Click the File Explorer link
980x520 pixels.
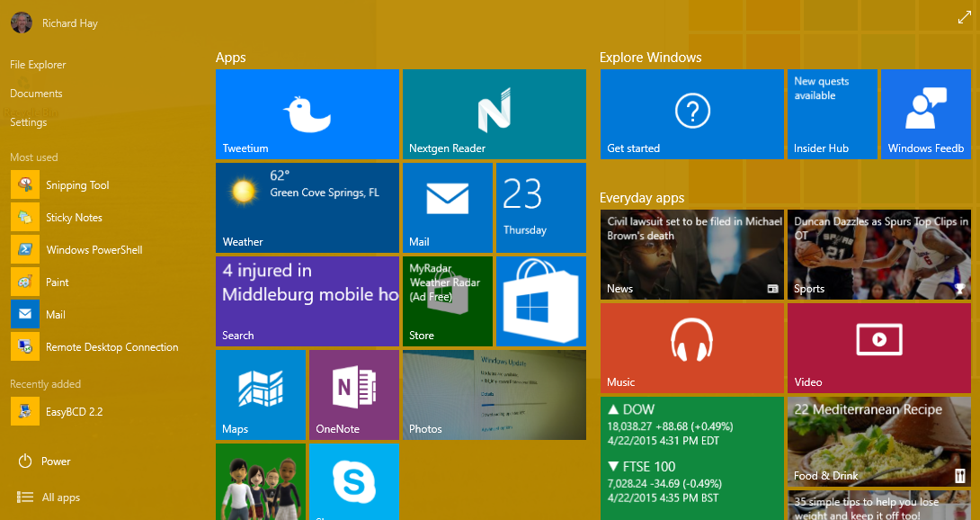38,65
